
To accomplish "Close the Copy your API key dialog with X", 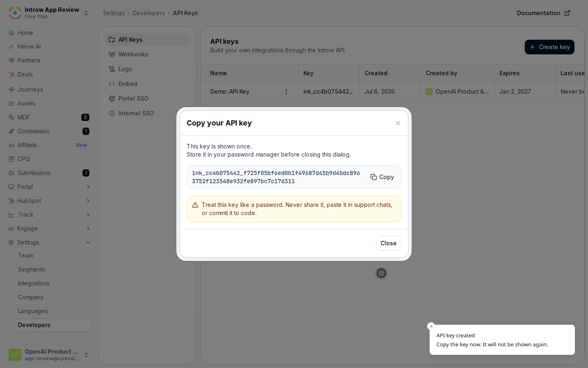I will coord(398,123).
